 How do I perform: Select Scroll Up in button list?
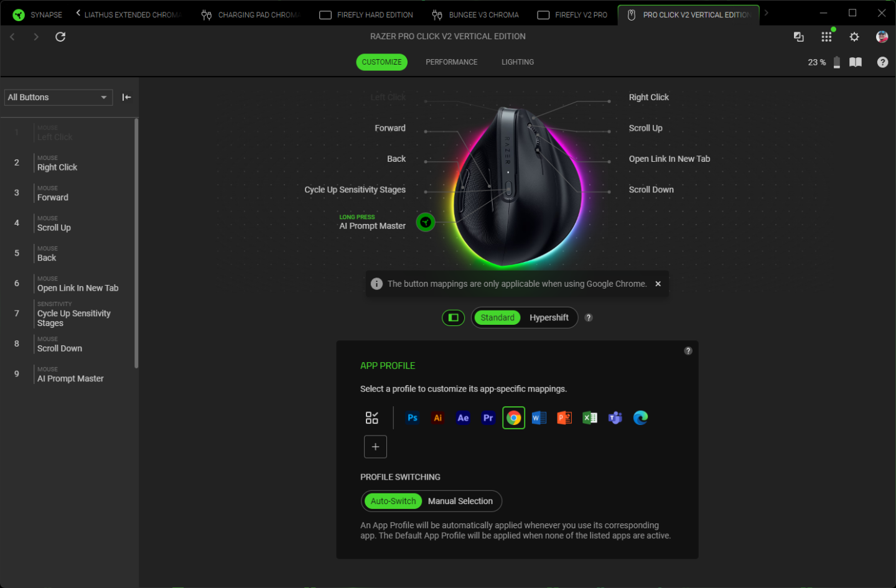point(68,223)
